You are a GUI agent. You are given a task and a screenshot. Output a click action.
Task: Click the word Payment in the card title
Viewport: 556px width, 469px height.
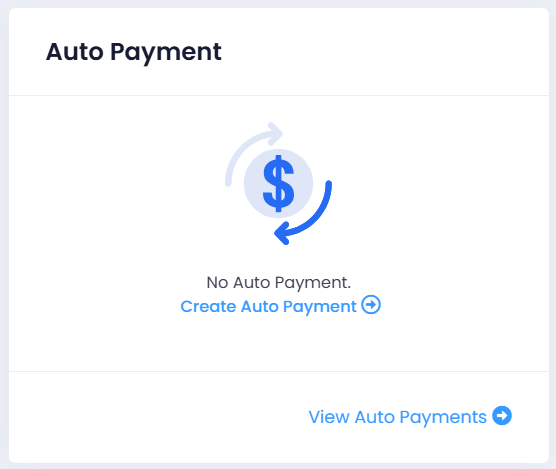[166, 53]
